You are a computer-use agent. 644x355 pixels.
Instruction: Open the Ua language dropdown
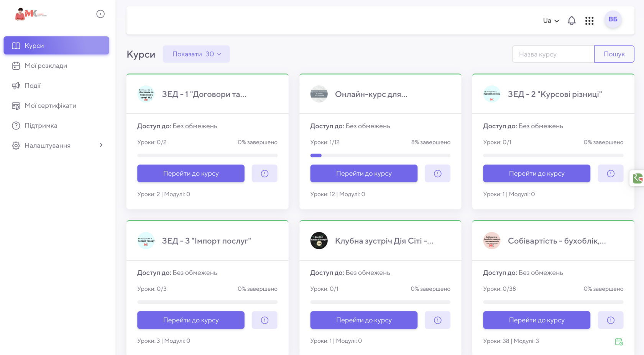(x=550, y=21)
